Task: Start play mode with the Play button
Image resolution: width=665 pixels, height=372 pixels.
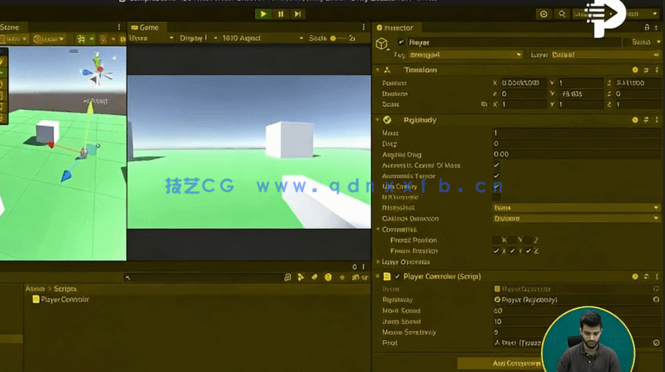Action: point(263,14)
